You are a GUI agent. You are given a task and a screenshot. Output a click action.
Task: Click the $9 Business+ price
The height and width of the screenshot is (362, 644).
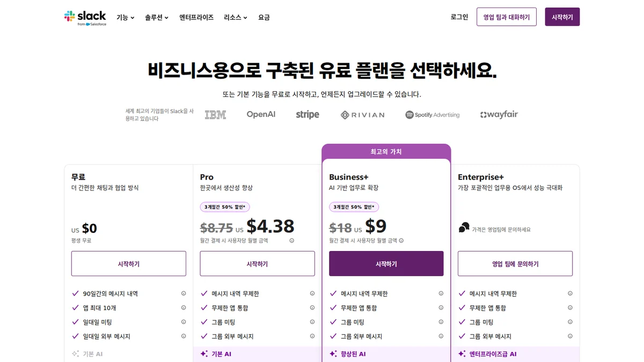click(x=376, y=226)
